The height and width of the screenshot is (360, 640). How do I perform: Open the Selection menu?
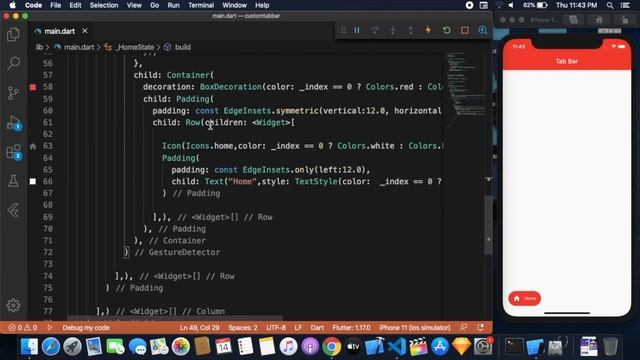click(x=104, y=5)
